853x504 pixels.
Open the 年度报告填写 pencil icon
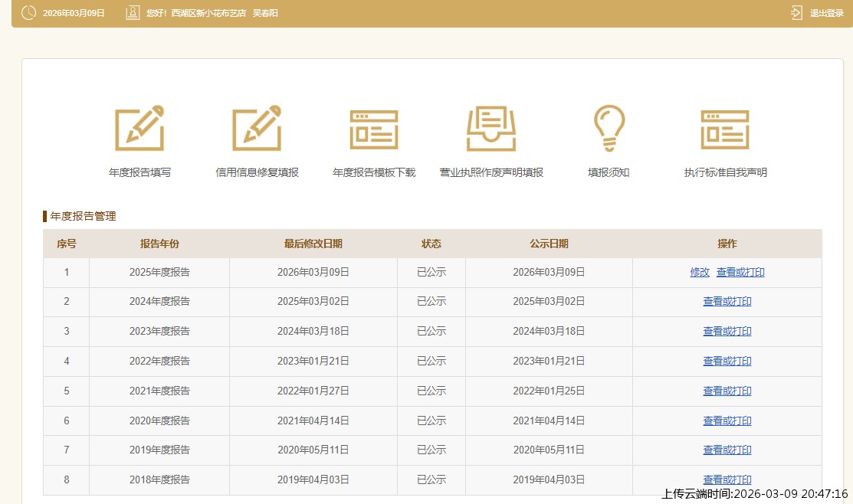[x=139, y=128]
